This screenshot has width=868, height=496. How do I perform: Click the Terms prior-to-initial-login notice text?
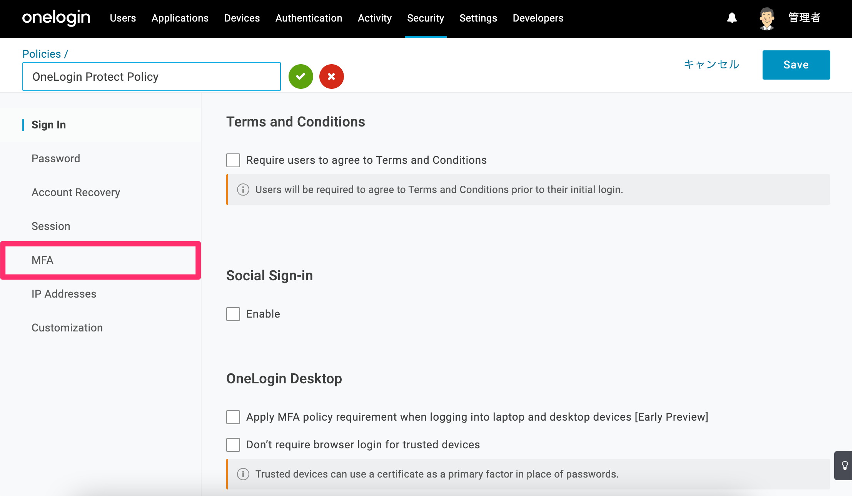pyautogui.click(x=439, y=190)
